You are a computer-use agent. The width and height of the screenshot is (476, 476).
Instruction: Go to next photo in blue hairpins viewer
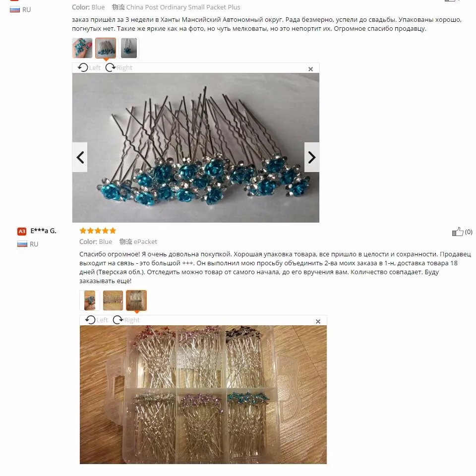click(x=312, y=157)
